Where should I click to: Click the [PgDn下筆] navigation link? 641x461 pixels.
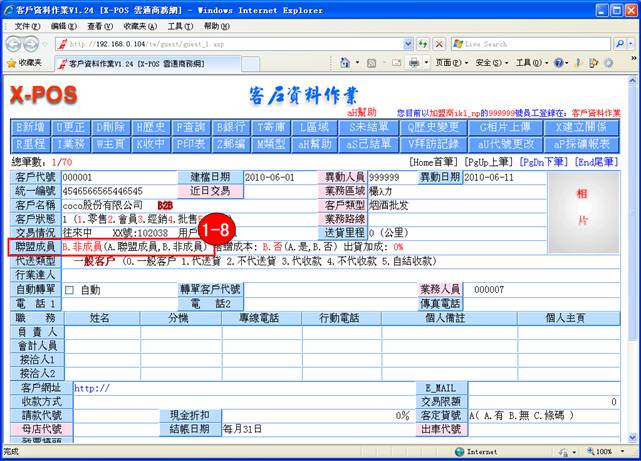tap(549, 161)
